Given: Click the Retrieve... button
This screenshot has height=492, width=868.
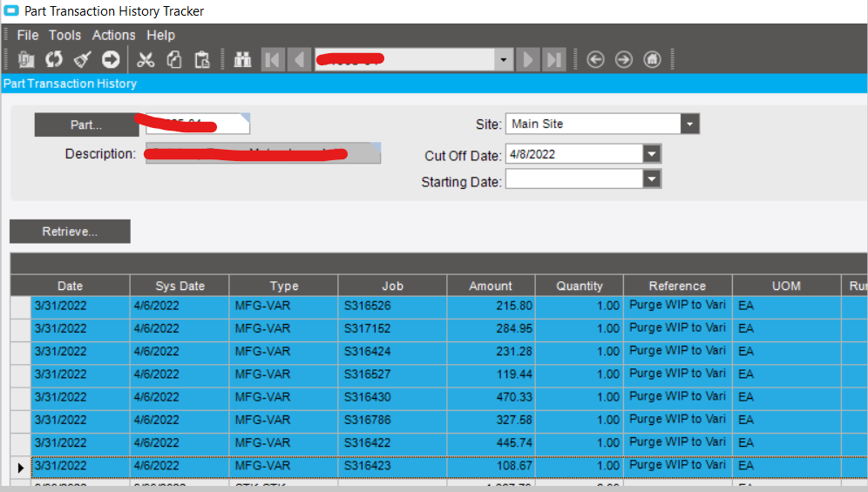Looking at the screenshot, I should [70, 232].
